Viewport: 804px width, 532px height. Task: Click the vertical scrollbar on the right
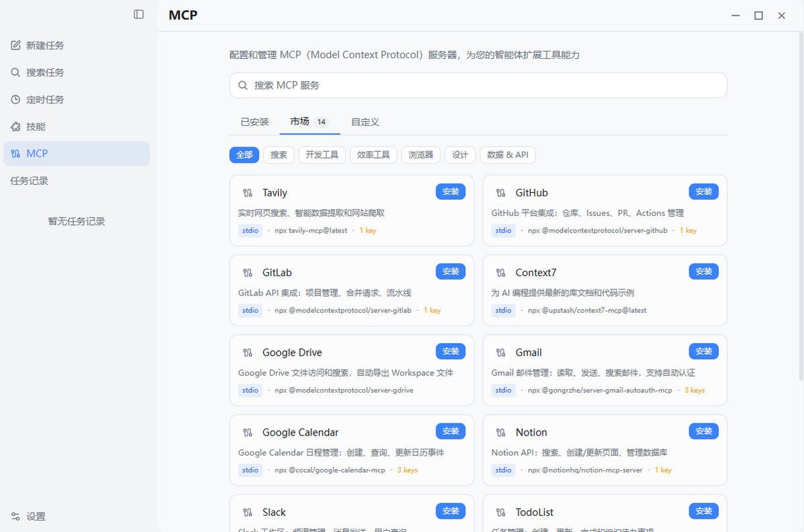point(801,201)
